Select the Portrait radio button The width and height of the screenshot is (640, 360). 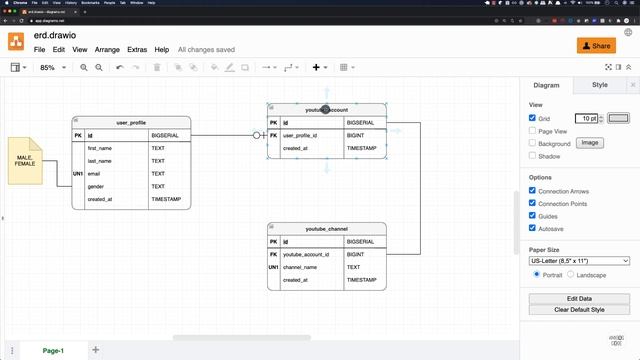pos(537,274)
